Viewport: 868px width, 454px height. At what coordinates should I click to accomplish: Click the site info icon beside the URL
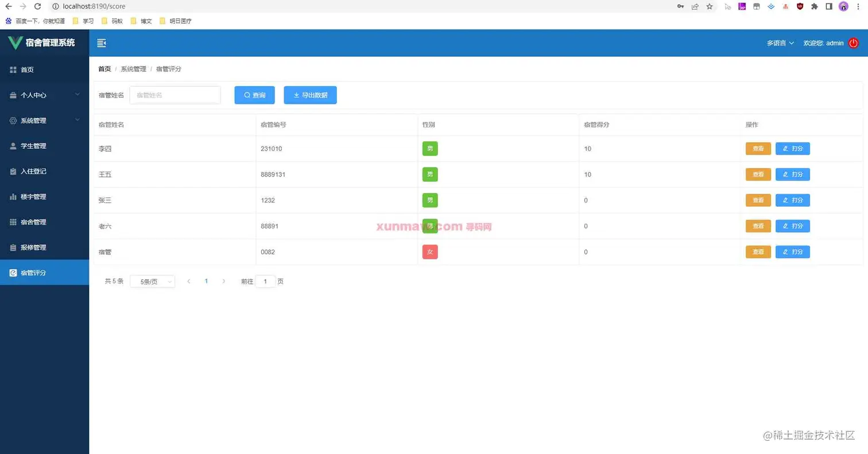(55, 6)
